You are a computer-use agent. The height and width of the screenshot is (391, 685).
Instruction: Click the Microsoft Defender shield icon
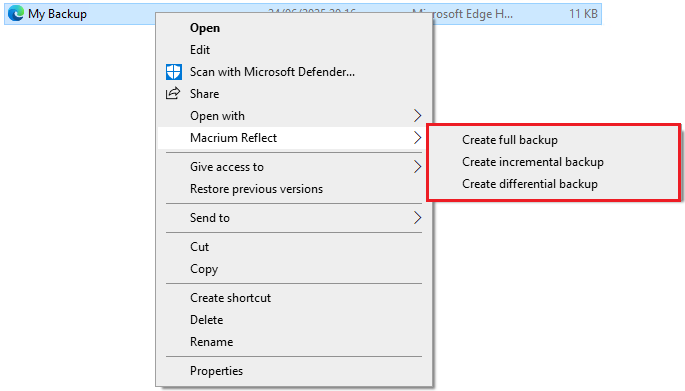click(x=173, y=72)
